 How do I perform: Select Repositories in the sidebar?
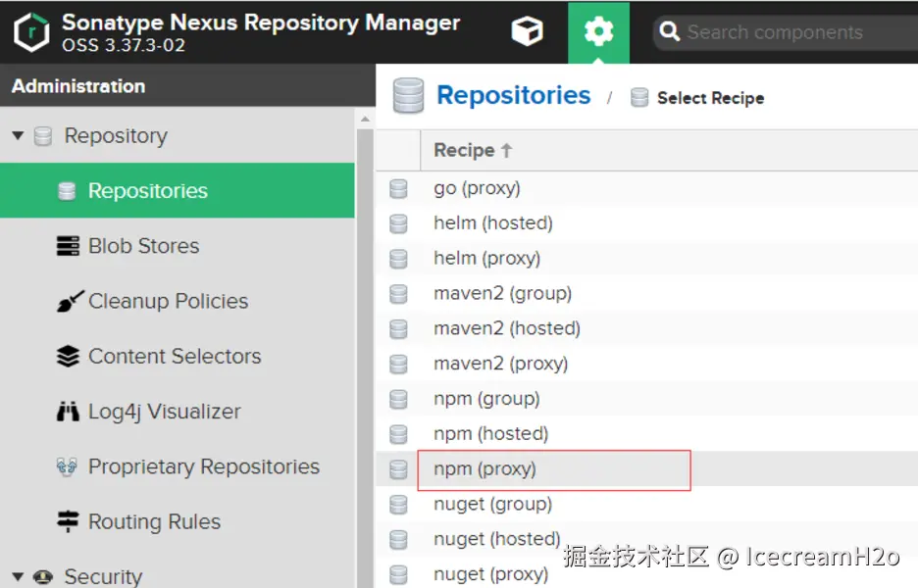point(177,191)
